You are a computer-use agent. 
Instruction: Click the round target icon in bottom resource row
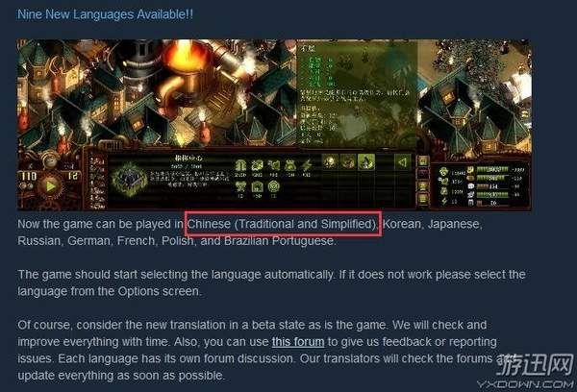click(x=273, y=186)
